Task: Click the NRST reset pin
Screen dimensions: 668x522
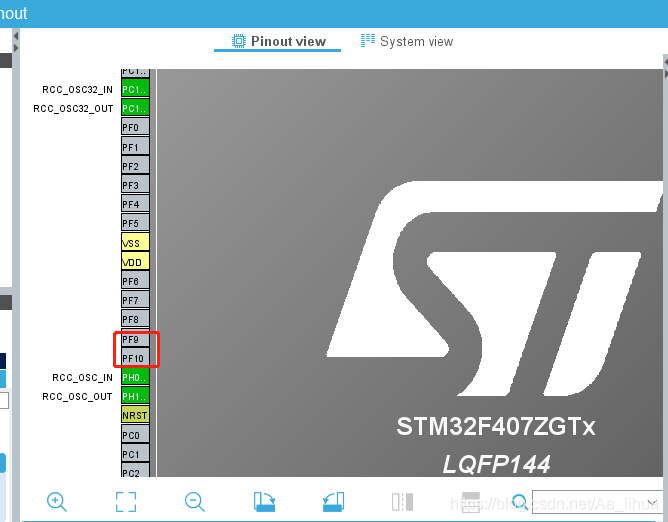Action: [x=134, y=415]
